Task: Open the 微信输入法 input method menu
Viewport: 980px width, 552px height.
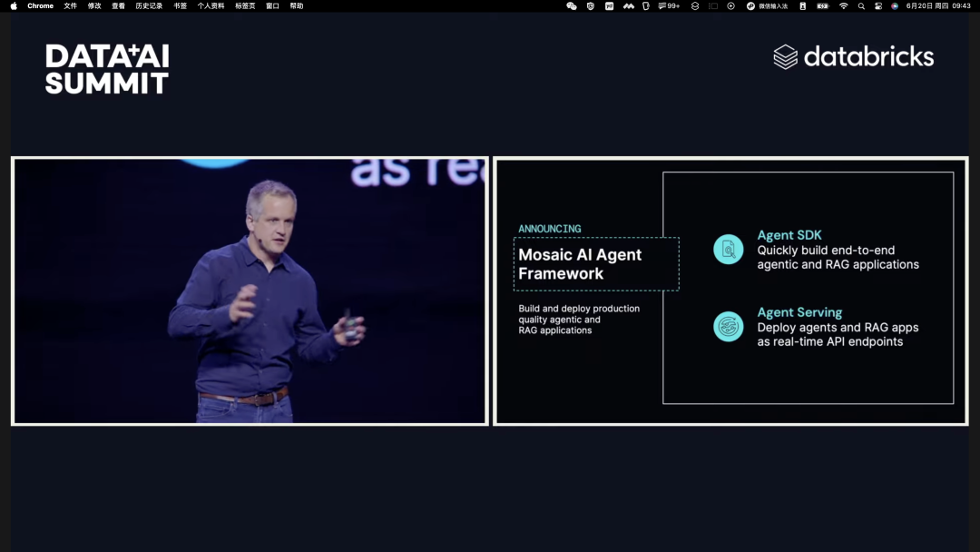Action: (767, 5)
